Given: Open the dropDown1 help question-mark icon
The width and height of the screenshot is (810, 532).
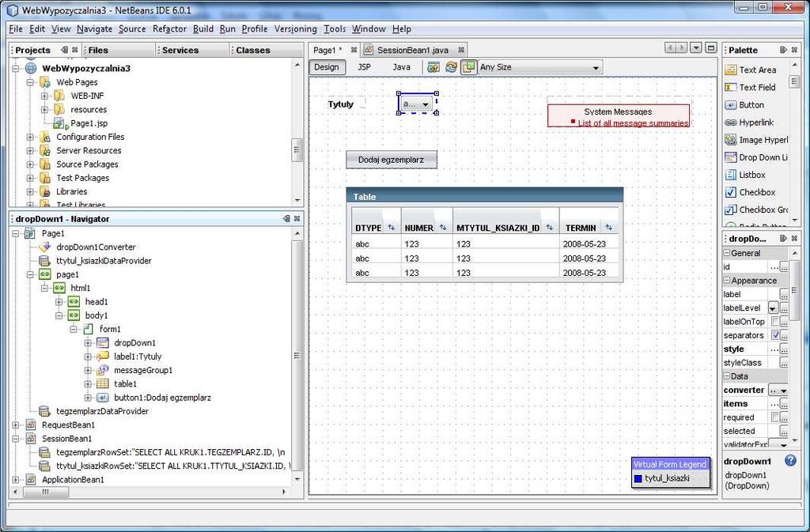Looking at the screenshot, I should tap(790, 460).
